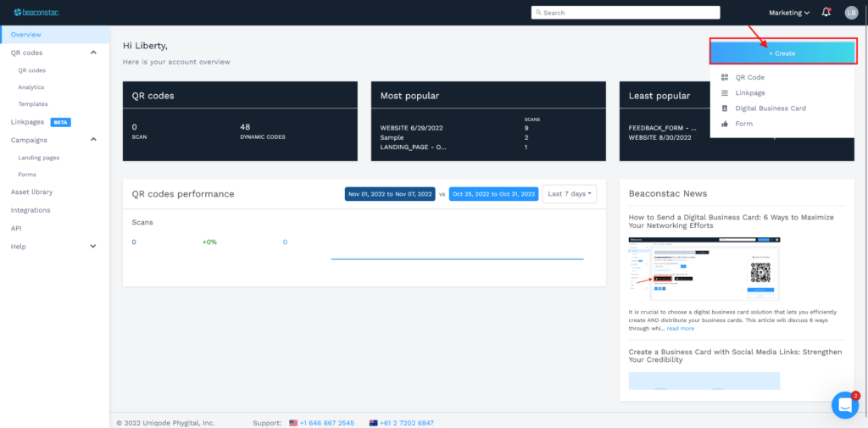Expand the Help sidebar section

[93, 247]
